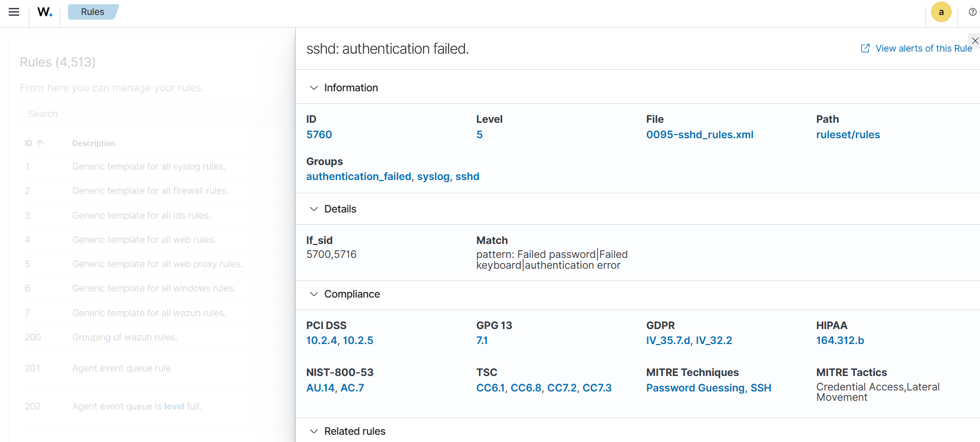Close the rule details flyout
The image size is (980, 442).
[974, 41]
